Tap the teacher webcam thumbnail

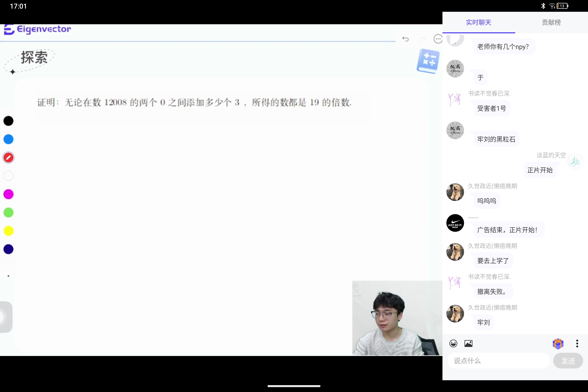click(x=397, y=318)
